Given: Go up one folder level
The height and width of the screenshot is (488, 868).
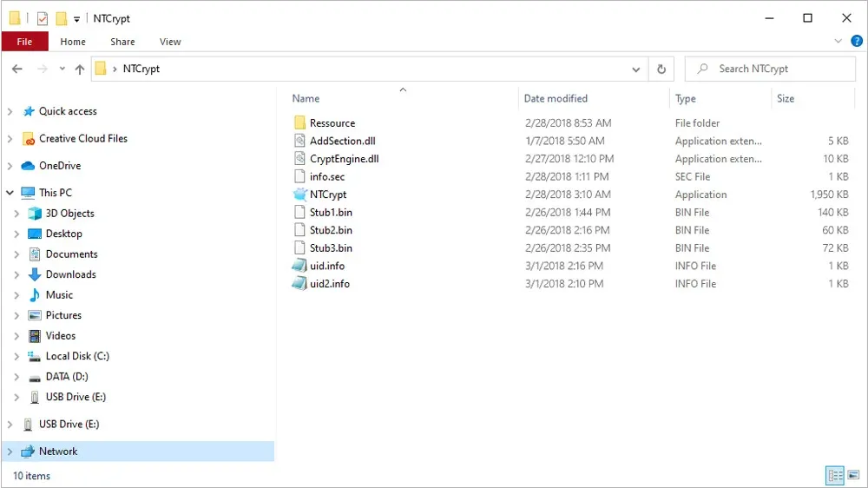Looking at the screenshot, I should (x=80, y=69).
